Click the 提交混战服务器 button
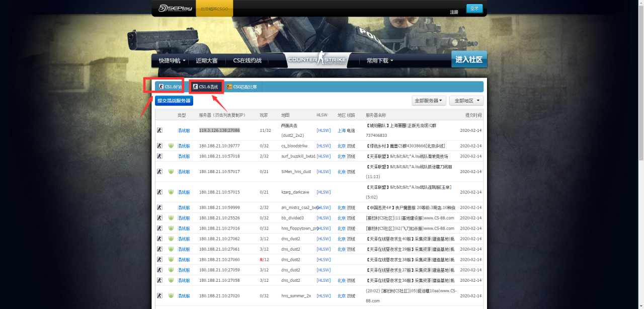 coord(175,101)
